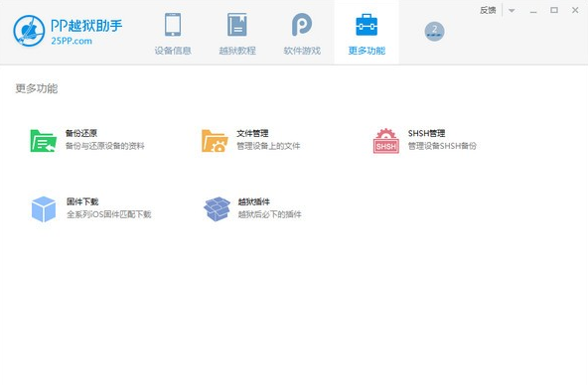Open the red SHSH gear icon
Image resolution: width=588 pixels, height=385 pixels.
click(x=385, y=141)
